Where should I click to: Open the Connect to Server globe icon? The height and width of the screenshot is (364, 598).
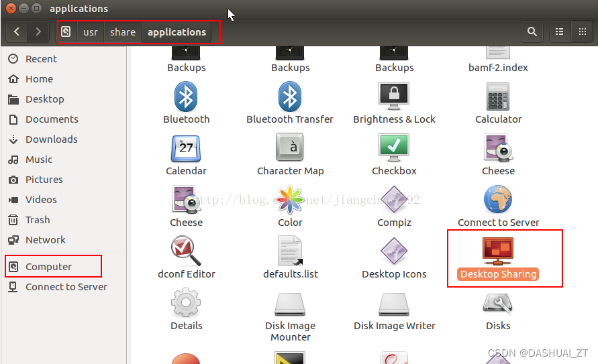coord(498,199)
